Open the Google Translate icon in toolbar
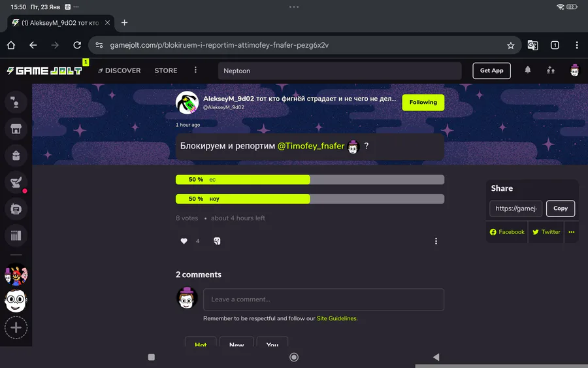Screen dimensions: 588x368 pyautogui.click(x=532, y=45)
